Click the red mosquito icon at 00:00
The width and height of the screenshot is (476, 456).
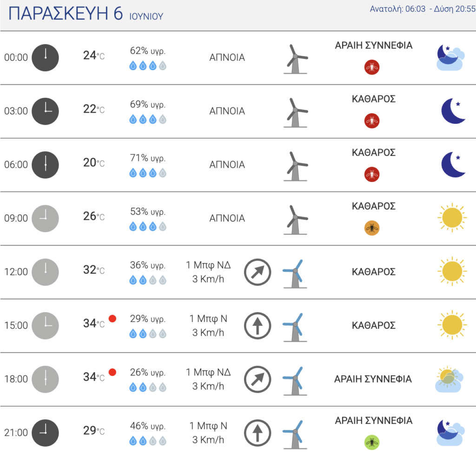pos(372,67)
